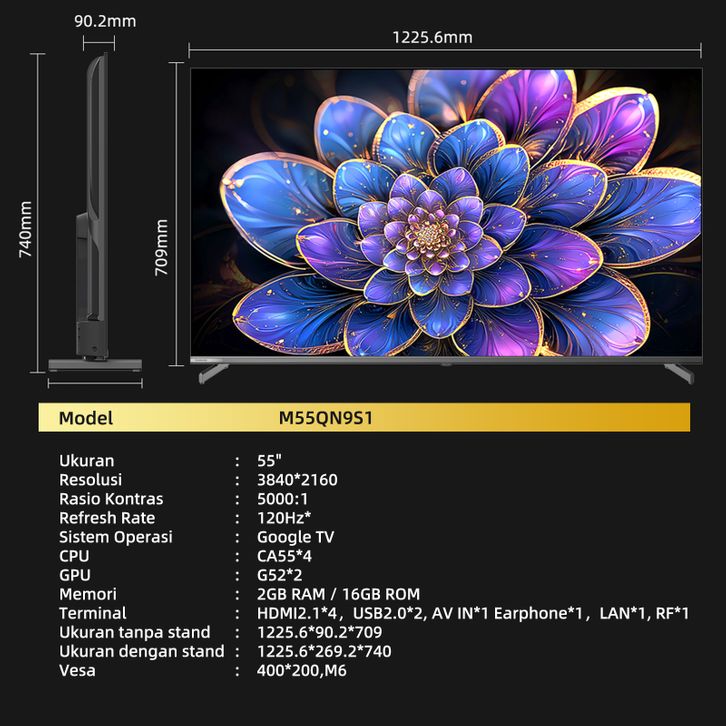Click the 1225.6mm width dimension label
This screenshot has height=726, width=726.
tap(432, 38)
